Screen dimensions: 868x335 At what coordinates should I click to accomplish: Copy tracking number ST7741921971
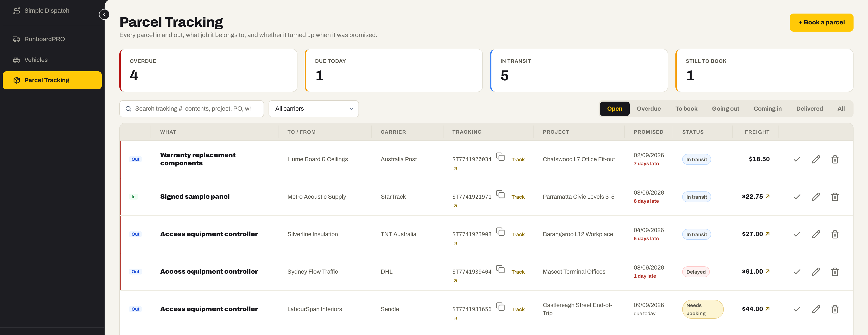pos(500,194)
